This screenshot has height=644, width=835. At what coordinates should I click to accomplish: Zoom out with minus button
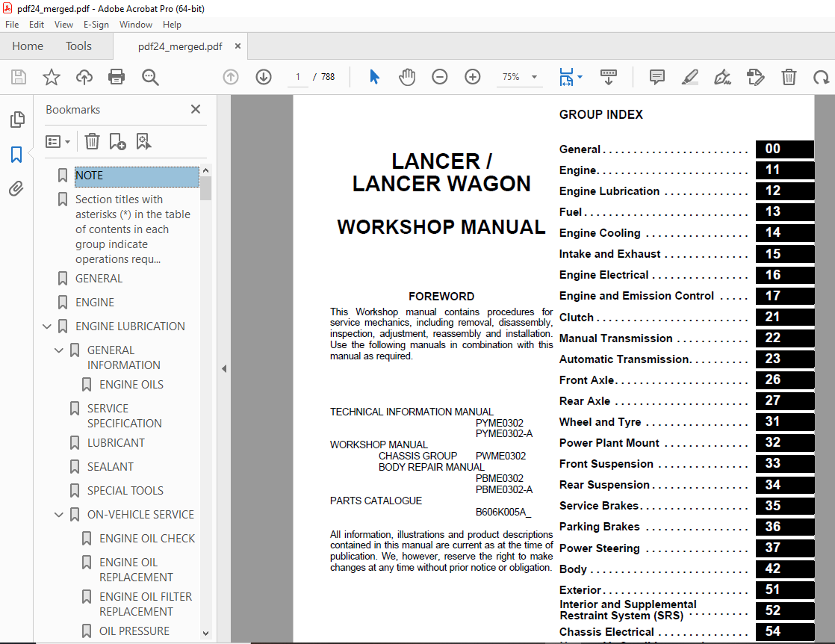tap(440, 77)
